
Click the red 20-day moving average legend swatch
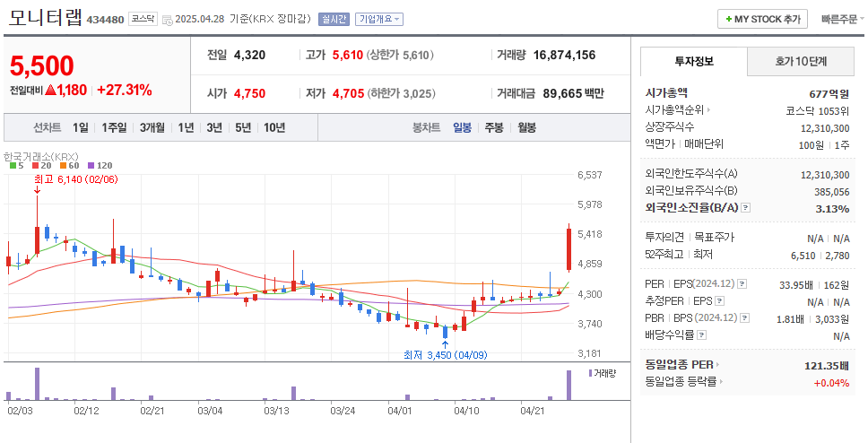coord(36,165)
